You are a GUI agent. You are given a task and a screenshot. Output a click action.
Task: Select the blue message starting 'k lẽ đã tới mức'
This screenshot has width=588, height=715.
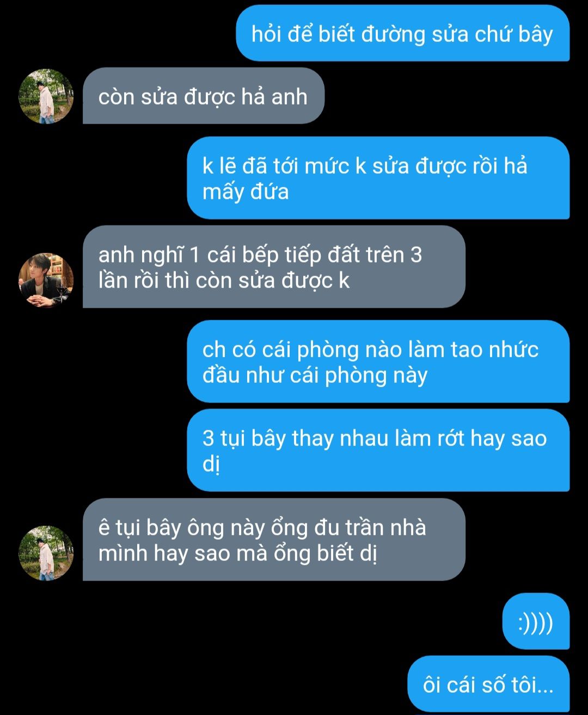[x=378, y=178]
